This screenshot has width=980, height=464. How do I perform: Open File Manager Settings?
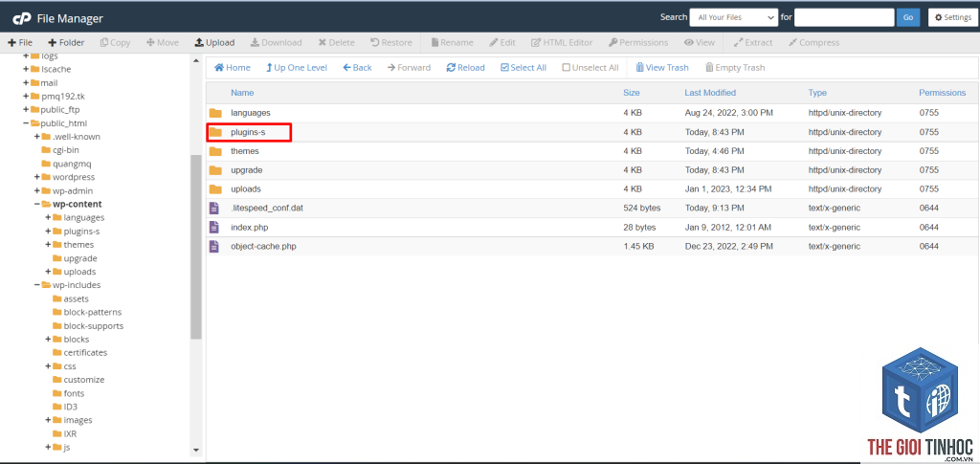coord(952,17)
